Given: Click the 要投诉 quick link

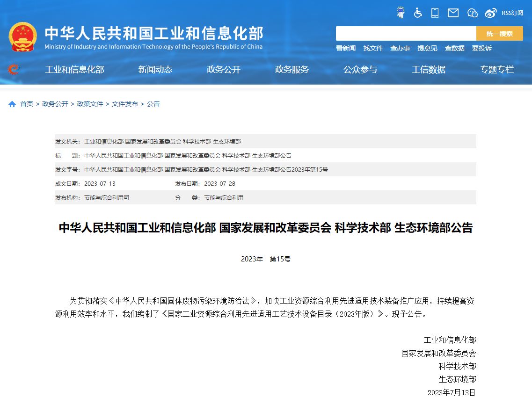Looking at the screenshot, I should coord(481,48).
